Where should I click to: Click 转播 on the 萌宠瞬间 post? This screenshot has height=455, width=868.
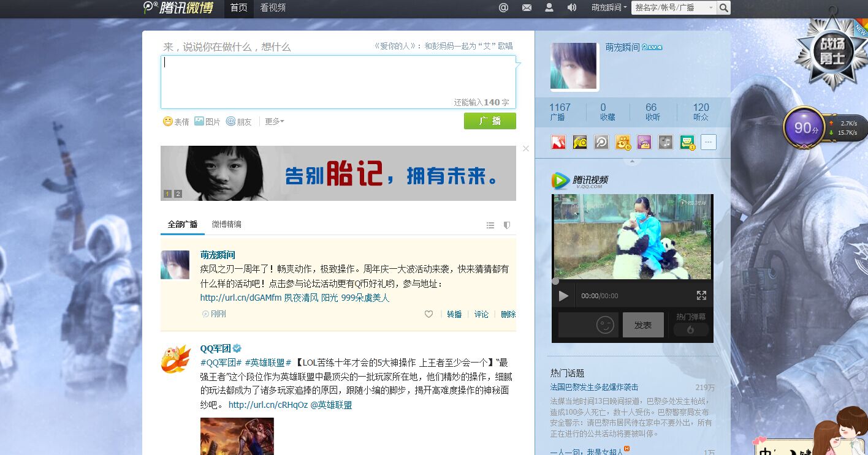click(454, 314)
